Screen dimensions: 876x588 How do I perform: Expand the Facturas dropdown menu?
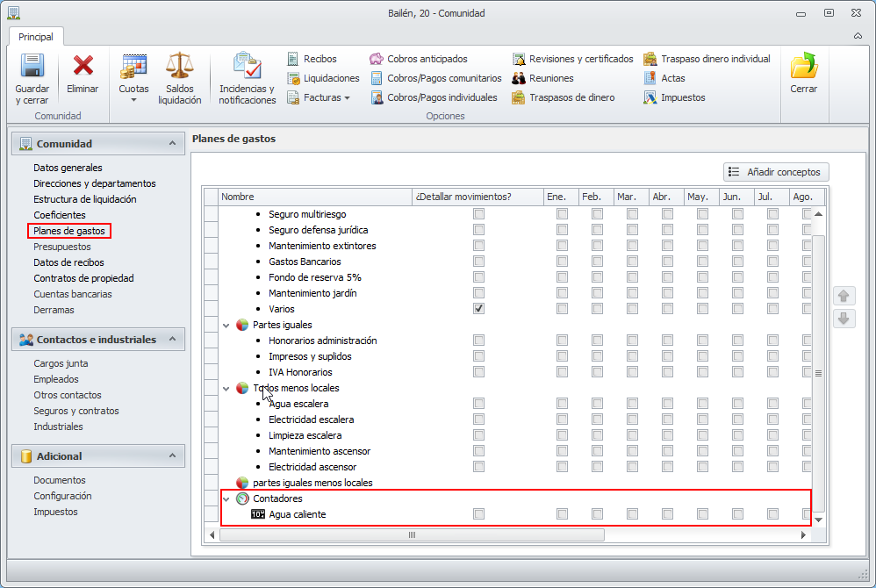click(x=347, y=97)
